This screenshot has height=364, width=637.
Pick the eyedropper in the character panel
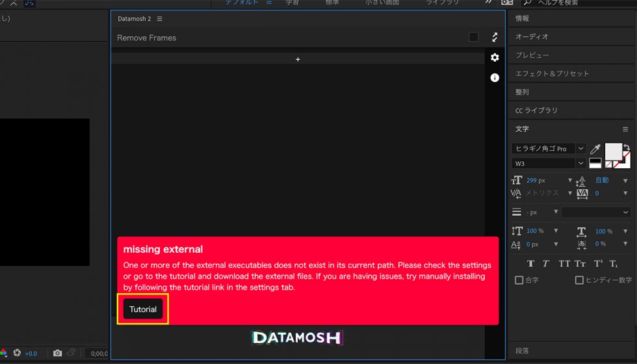[x=595, y=149]
